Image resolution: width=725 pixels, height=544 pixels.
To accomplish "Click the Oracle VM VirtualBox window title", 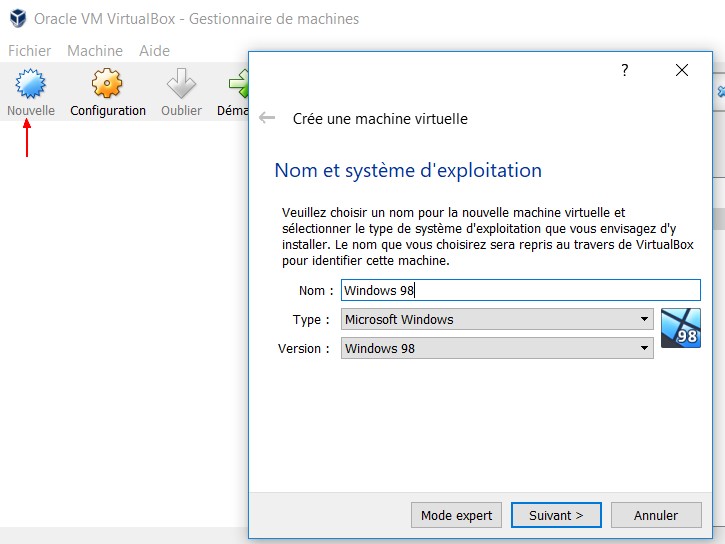I will coord(196,19).
